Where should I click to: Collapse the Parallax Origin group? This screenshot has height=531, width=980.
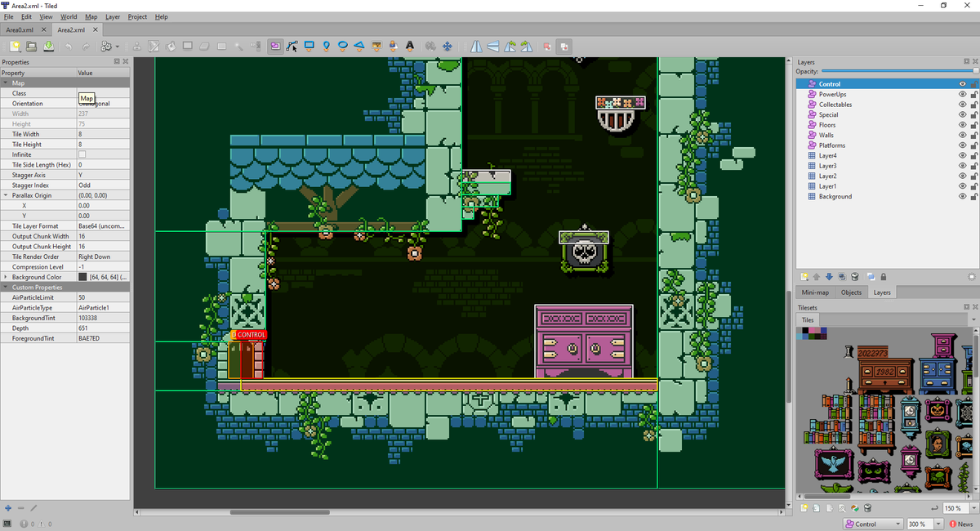click(5, 195)
